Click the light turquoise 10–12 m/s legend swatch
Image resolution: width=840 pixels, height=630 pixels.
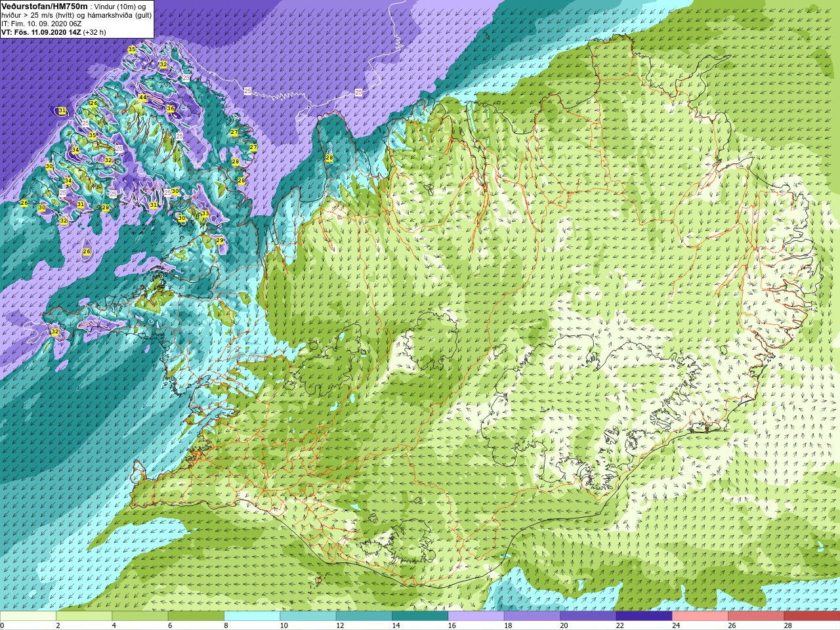pos(308,616)
